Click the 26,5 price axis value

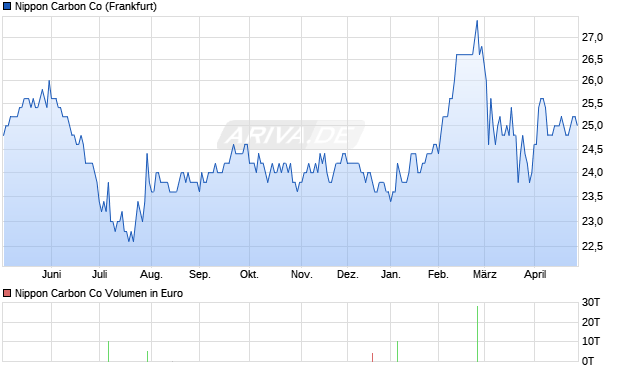tap(592, 60)
